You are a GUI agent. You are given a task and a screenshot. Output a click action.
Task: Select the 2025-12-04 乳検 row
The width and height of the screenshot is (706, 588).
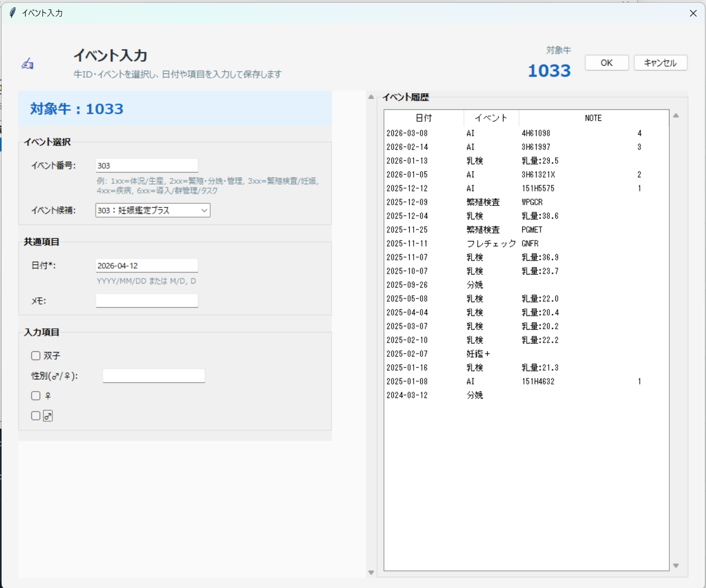click(x=526, y=216)
